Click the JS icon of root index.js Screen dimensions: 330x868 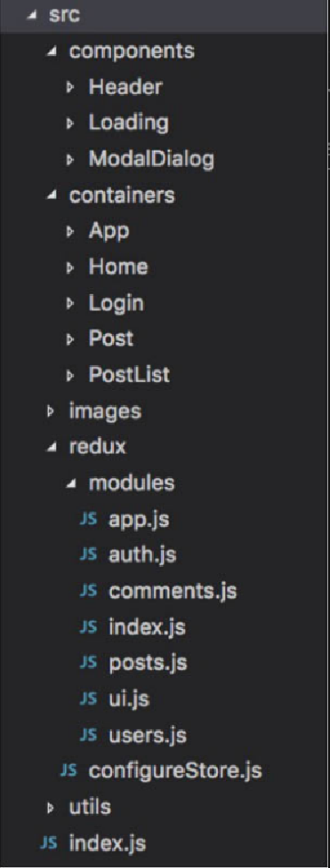[x=49, y=844]
